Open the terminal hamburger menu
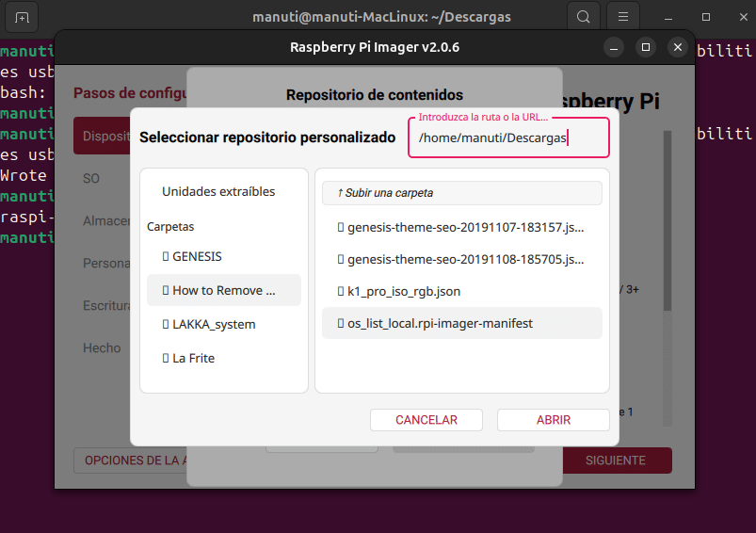Viewport: 756px width, 533px height. 623,17
